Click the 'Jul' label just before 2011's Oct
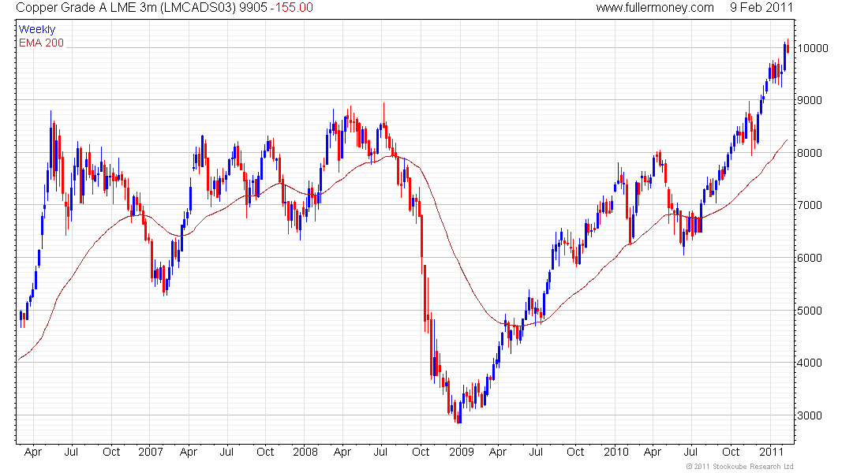 690,452
